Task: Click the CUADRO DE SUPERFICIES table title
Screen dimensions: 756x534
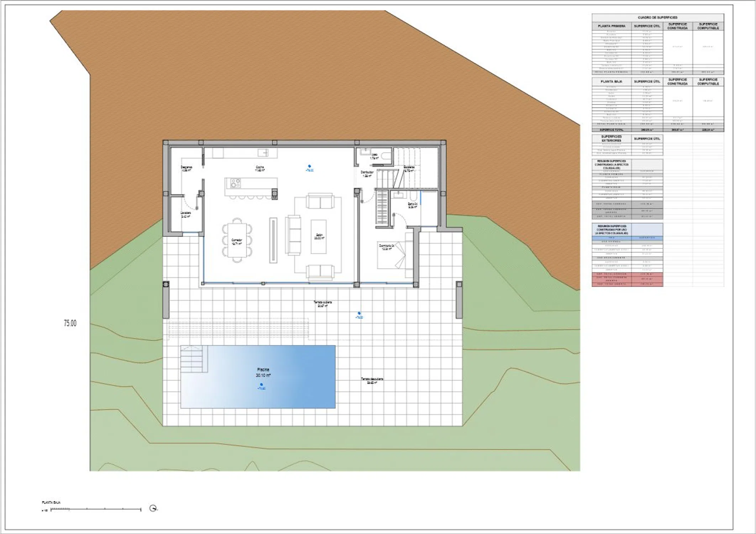Action: 657,17
